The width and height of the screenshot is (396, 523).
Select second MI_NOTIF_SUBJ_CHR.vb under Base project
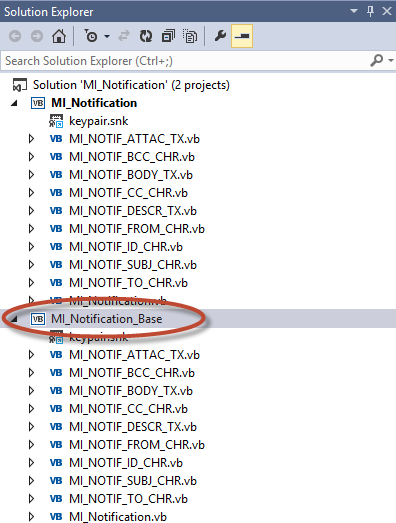point(133,481)
